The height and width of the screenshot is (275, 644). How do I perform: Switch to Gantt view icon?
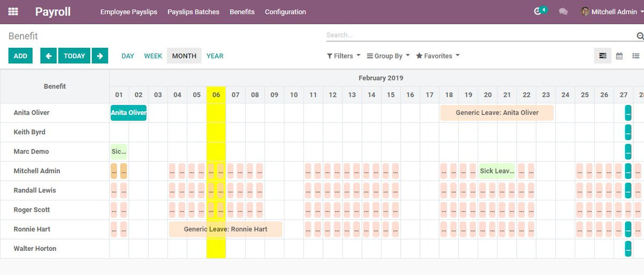[603, 56]
